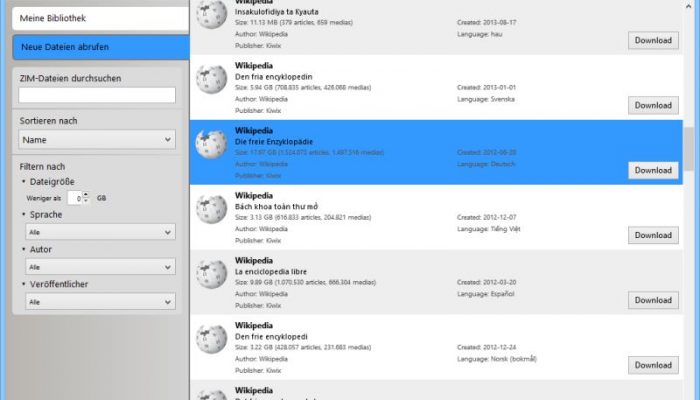Select the 'La enciclopedia libre' title text
Screen dimensions: 700x400
coord(271,271)
